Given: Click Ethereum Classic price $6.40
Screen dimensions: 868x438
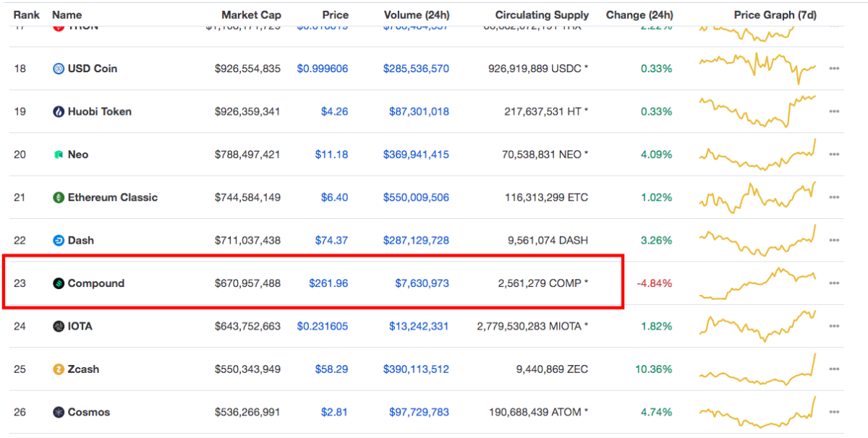Looking at the screenshot, I should 335,197.
